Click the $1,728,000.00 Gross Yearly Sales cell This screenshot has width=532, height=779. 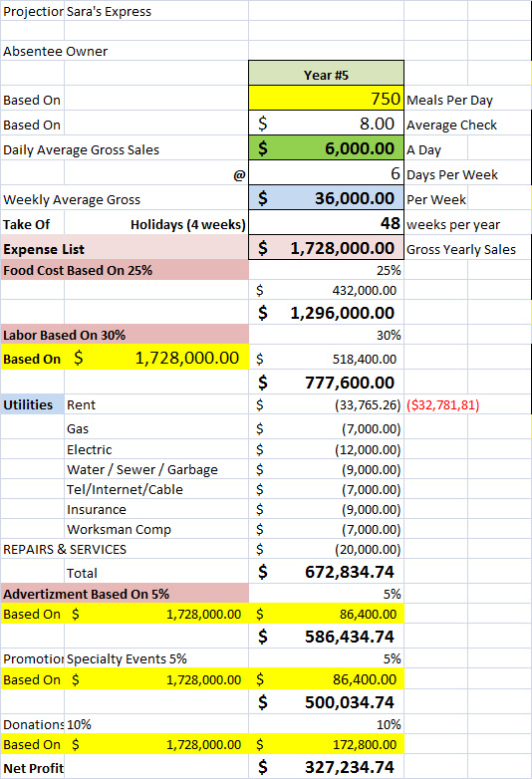[326, 247]
